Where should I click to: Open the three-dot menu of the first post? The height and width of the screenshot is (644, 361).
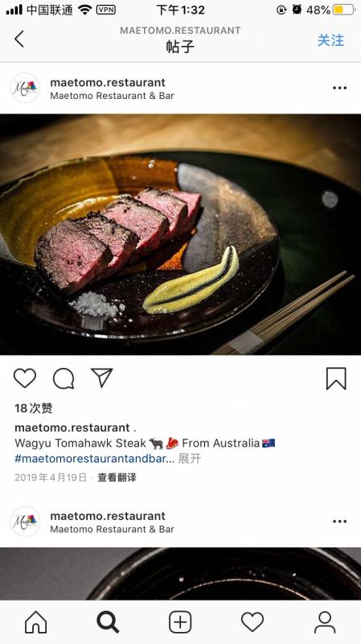[339, 88]
